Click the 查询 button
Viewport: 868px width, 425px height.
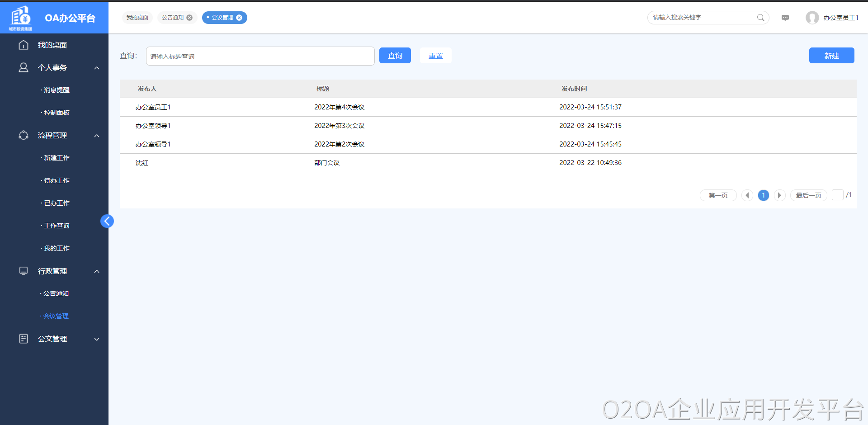click(x=395, y=56)
